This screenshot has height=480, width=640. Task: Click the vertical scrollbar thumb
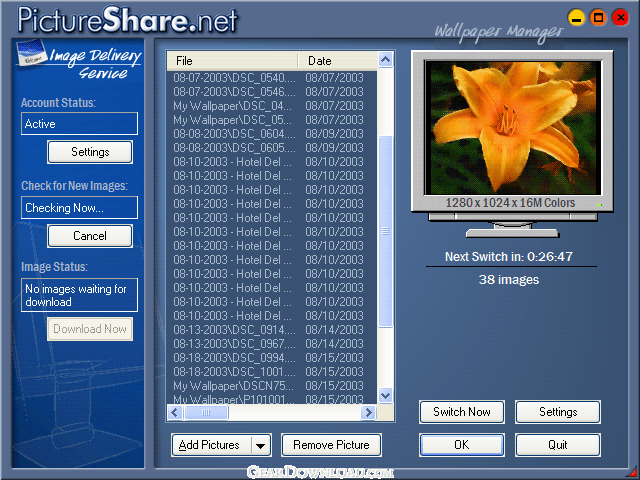tap(385, 231)
